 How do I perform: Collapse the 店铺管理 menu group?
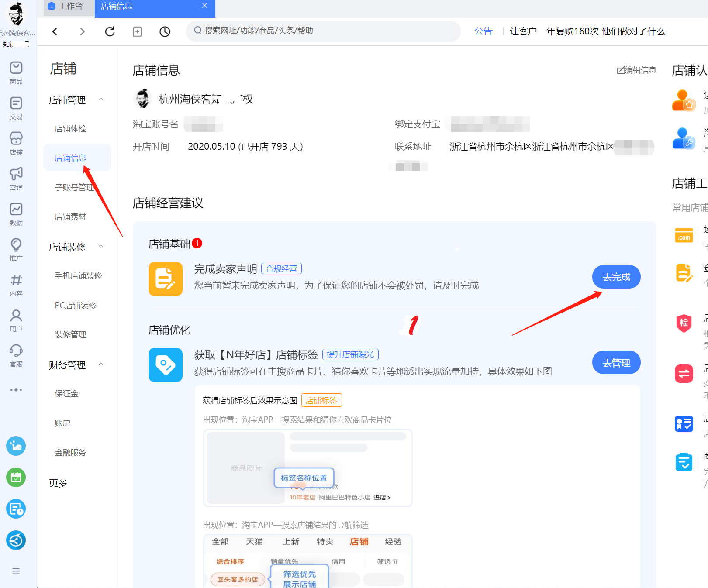point(101,100)
